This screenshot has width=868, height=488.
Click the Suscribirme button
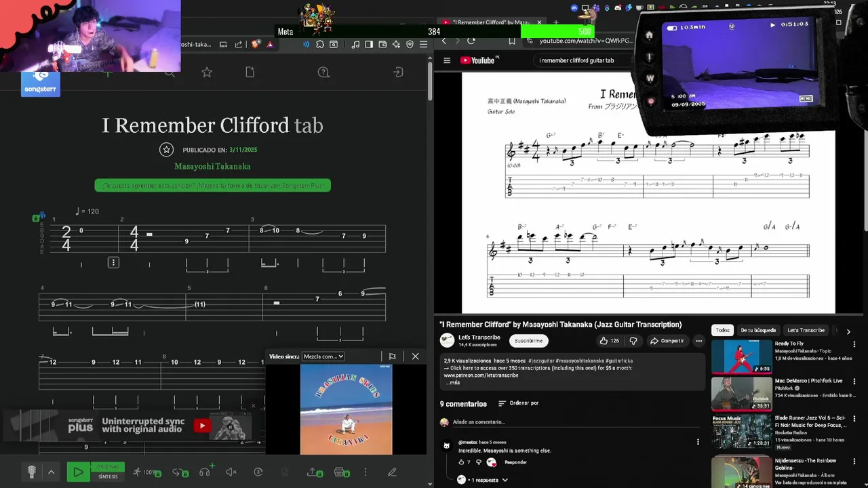pyautogui.click(x=528, y=341)
